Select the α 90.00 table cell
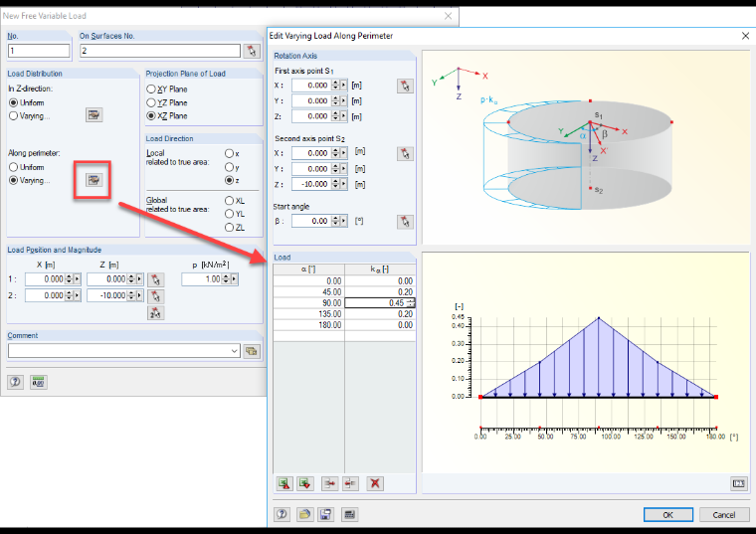 tap(309, 303)
